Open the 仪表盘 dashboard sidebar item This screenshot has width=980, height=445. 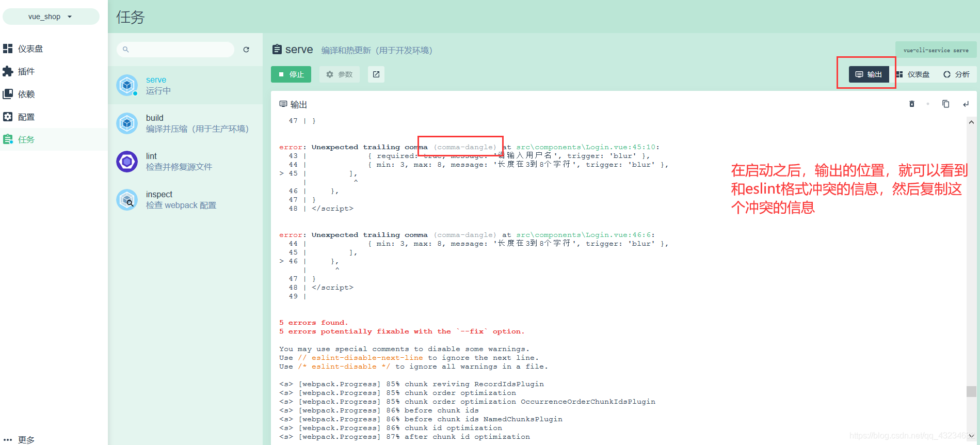54,49
